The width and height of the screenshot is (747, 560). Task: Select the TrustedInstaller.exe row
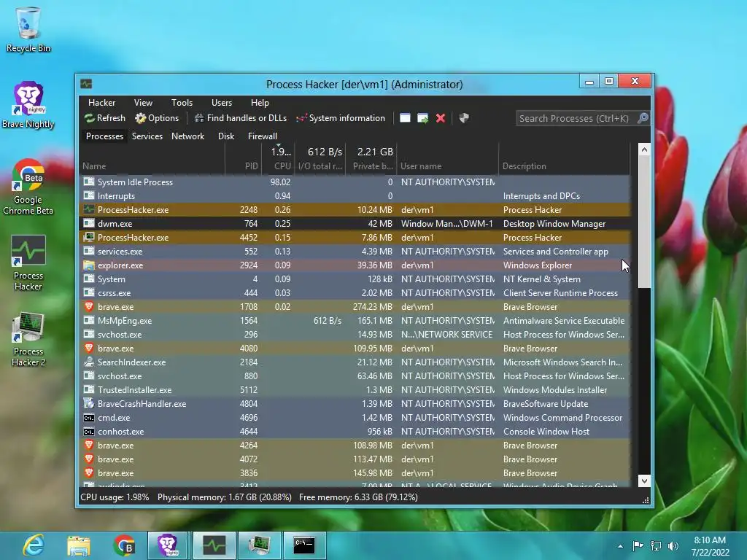coord(355,389)
